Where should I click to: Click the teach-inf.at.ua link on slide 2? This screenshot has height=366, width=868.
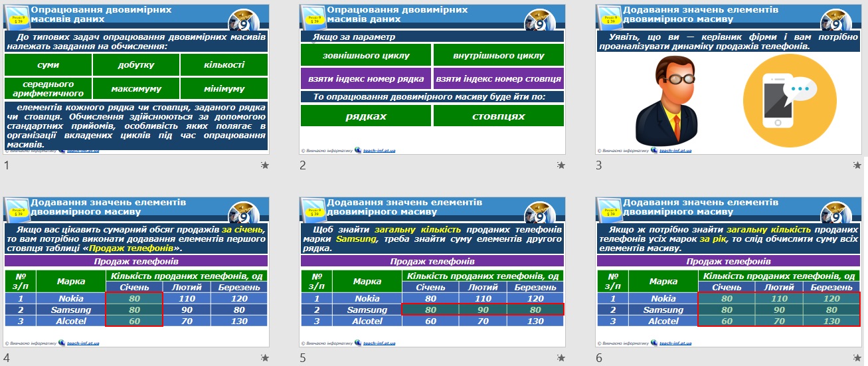click(379, 150)
